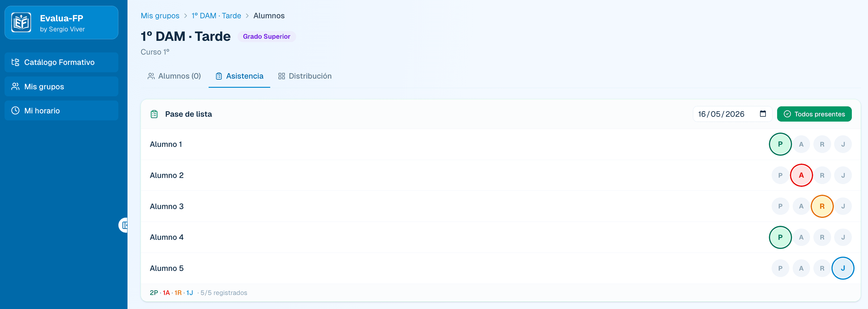Open the calendar picker icon
The width and height of the screenshot is (868, 309).
[x=763, y=114]
